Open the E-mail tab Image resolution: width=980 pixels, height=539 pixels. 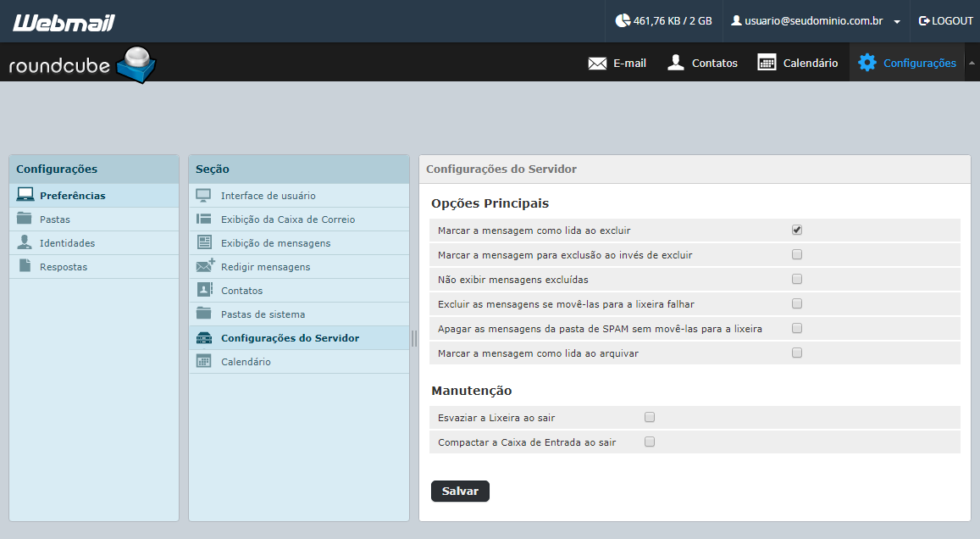(617, 63)
